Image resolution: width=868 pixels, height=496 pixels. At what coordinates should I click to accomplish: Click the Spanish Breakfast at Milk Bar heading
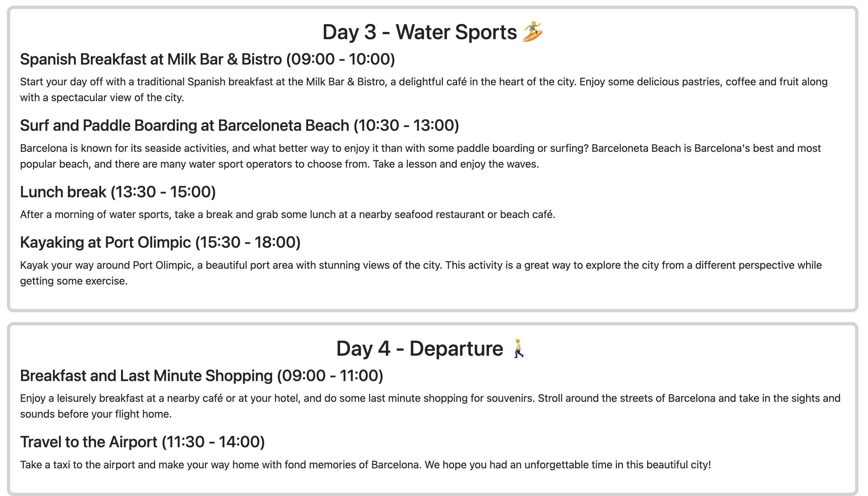[207, 59]
